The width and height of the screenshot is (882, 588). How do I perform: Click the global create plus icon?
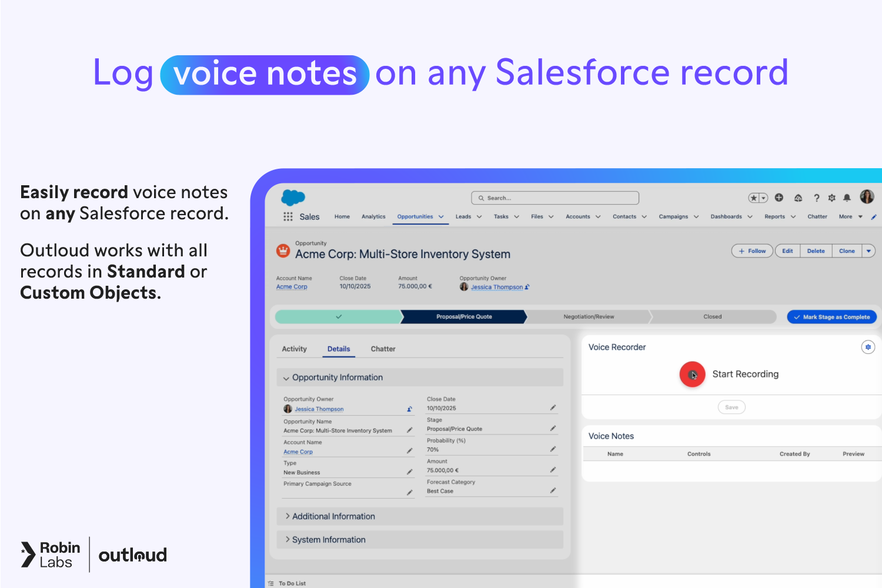click(x=779, y=198)
